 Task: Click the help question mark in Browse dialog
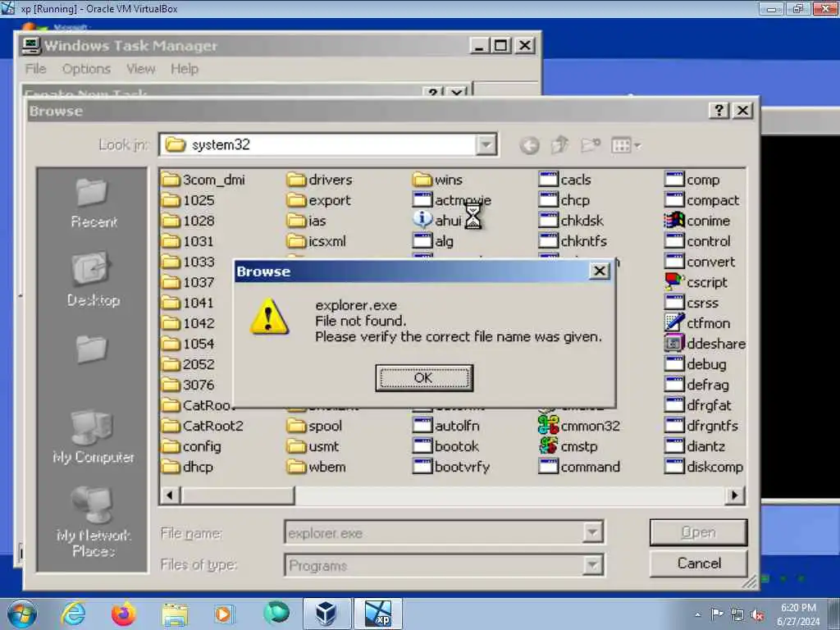pyautogui.click(x=719, y=111)
